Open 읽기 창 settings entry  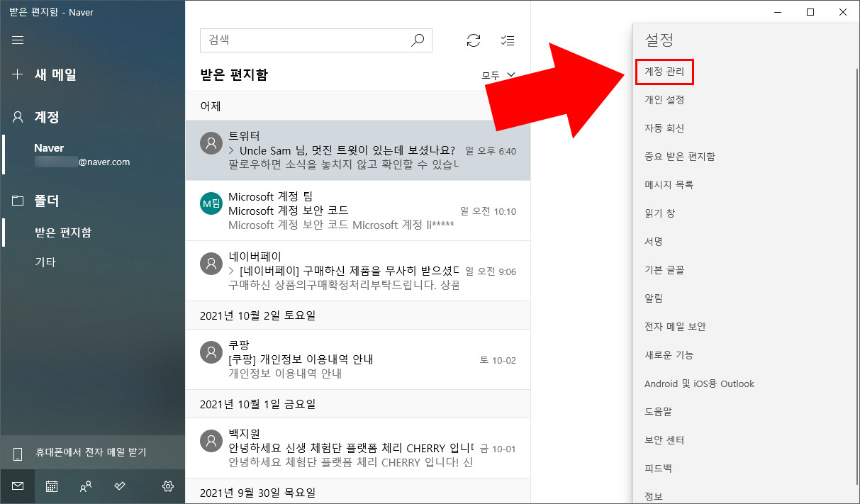[659, 213]
